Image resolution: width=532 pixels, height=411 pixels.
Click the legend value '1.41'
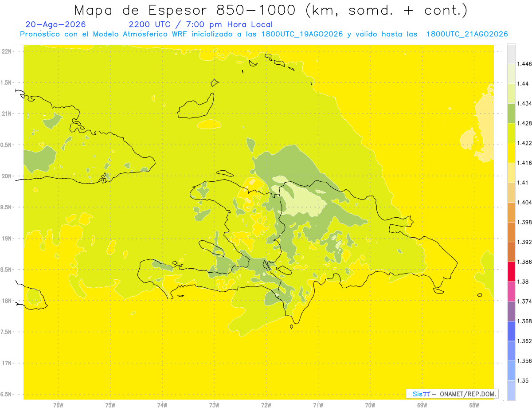(523, 183)
